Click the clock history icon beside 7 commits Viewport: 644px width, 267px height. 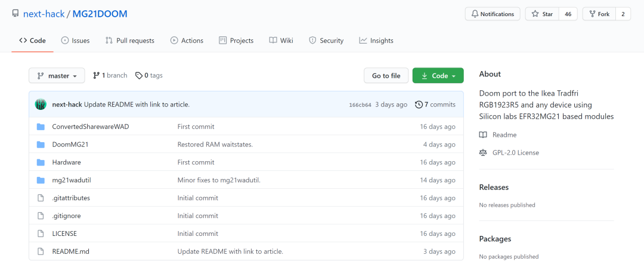click(x=419, y=105)
